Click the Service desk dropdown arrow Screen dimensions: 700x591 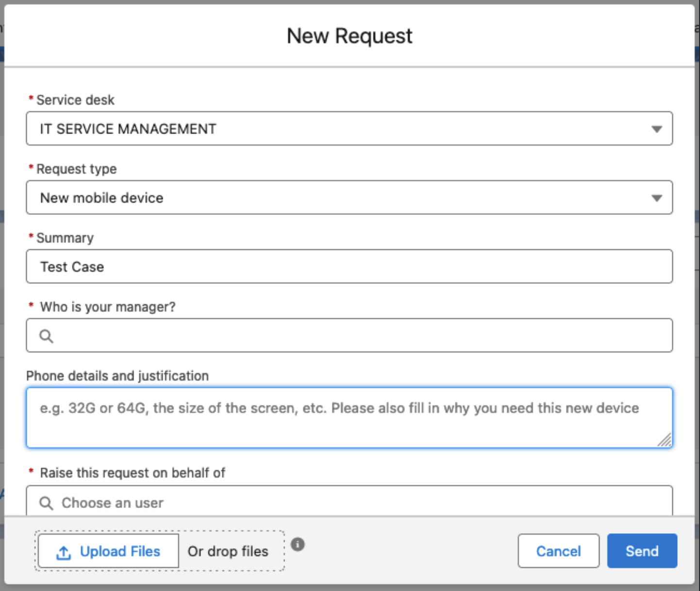coord(656,129)
